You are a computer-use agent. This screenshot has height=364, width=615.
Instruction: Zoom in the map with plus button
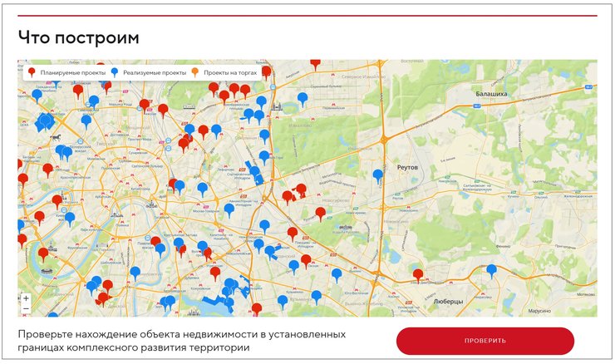(26, 298)
